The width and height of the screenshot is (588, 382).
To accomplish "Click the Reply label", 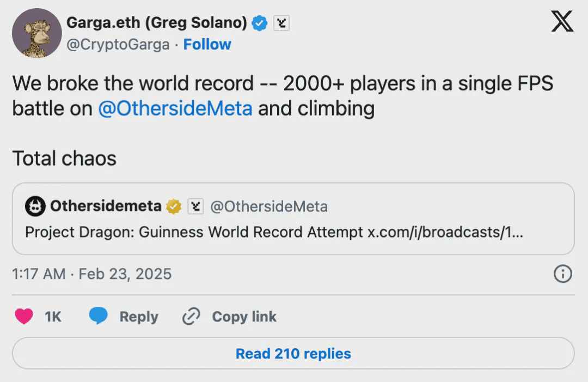I will (139, 317).
